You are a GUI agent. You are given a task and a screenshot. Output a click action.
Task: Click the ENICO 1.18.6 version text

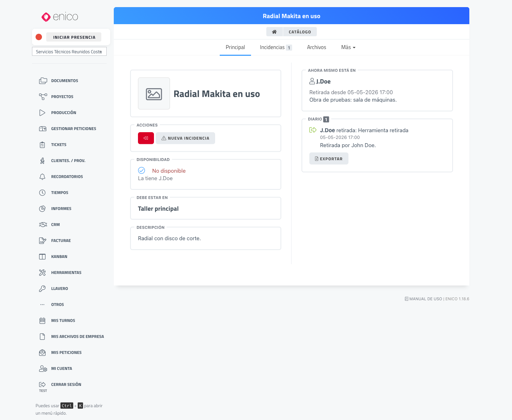[457, 299]
